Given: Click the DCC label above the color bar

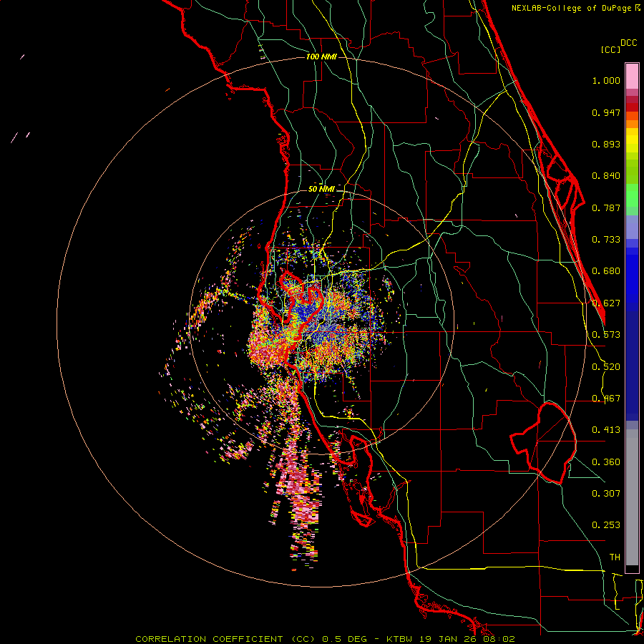Looking at the screenshot, I should (629, 43).
